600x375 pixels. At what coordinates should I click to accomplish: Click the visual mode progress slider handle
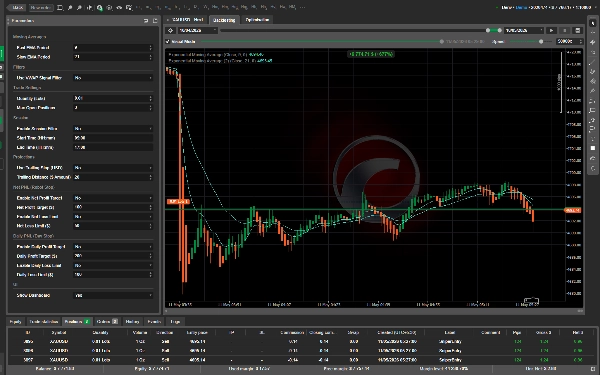pos(442,41)
